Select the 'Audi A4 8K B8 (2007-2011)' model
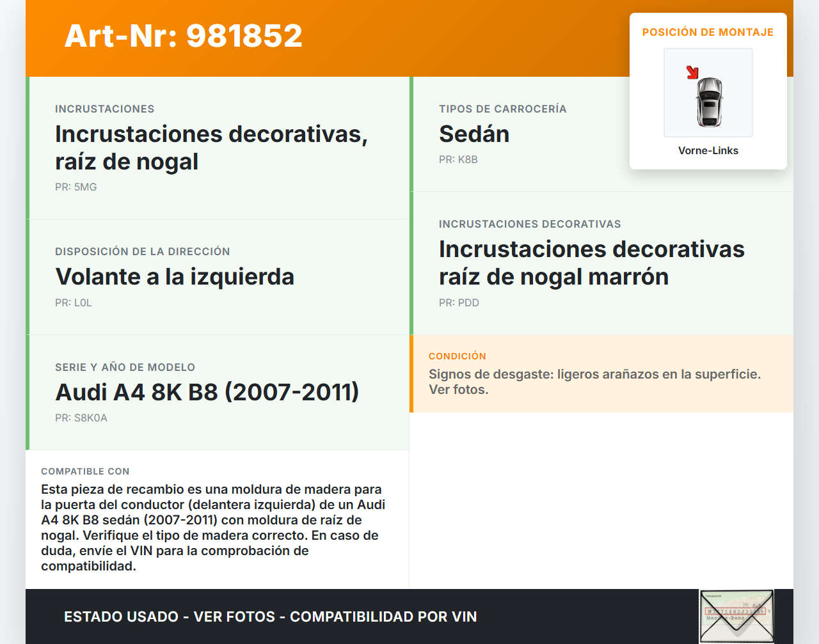Image resolution: width=819 pixels, height=644 pixels. 207,392
